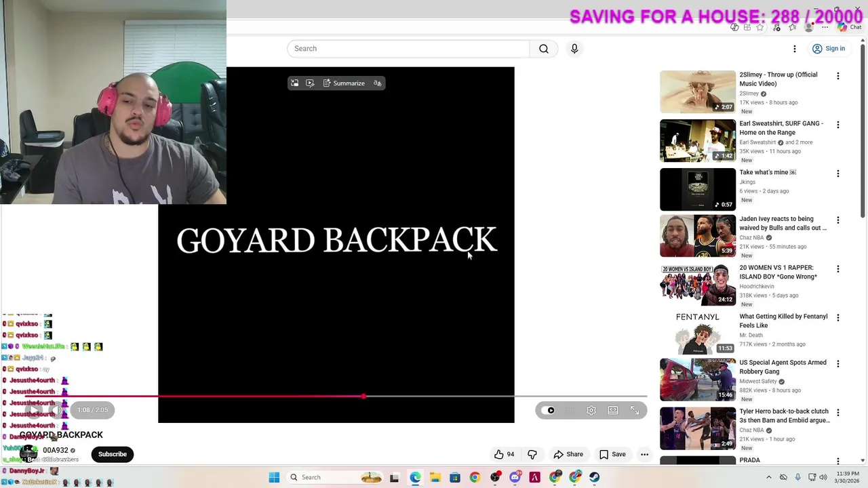This screenshot has height=488, width=868.
Task: Open YouTube settings three-dot menu near Sign in
Action: [795, 49]
